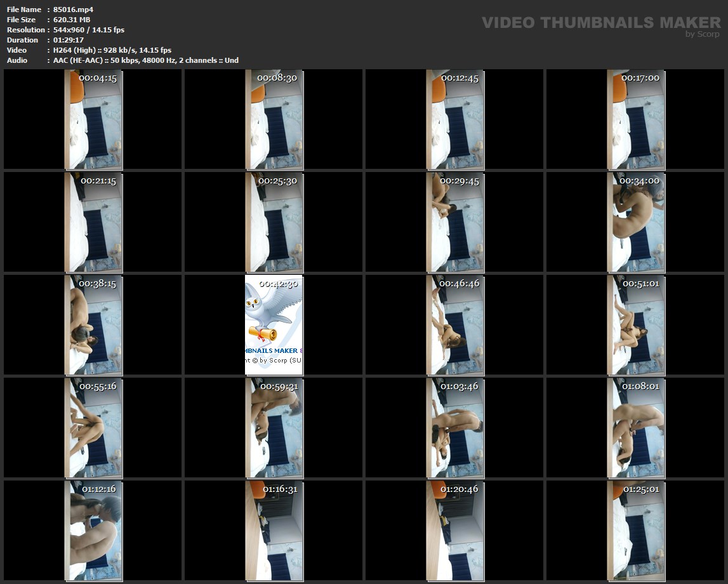Open the frame at 00:12:45

(455, 121)
